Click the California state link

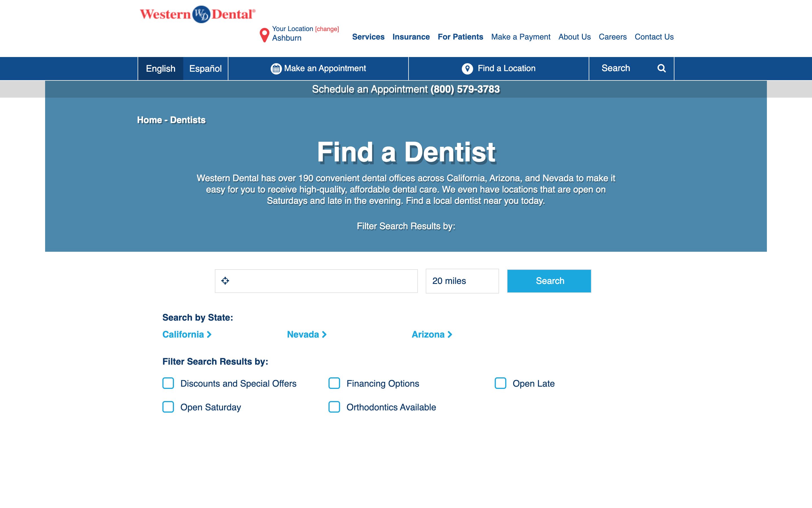(x=183, y=334)
